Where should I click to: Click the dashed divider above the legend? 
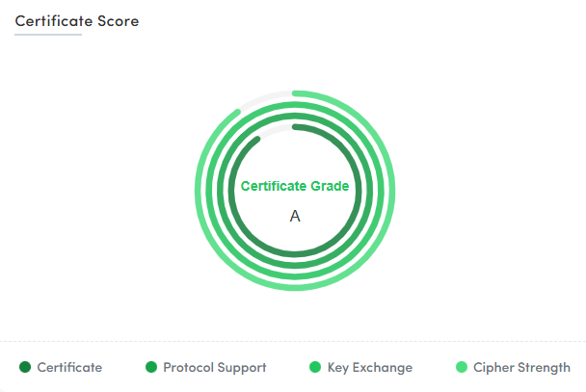[293, 341]
